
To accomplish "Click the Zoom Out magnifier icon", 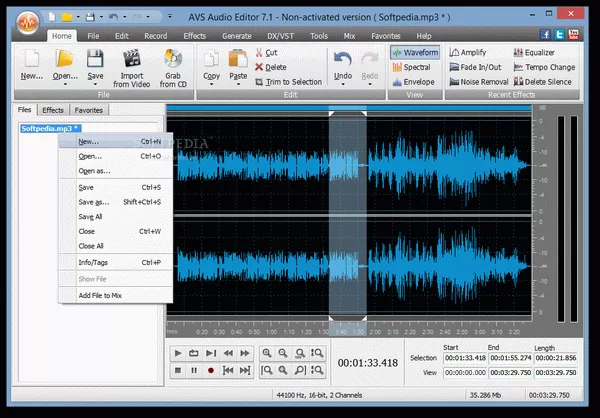I will point(283,353).
